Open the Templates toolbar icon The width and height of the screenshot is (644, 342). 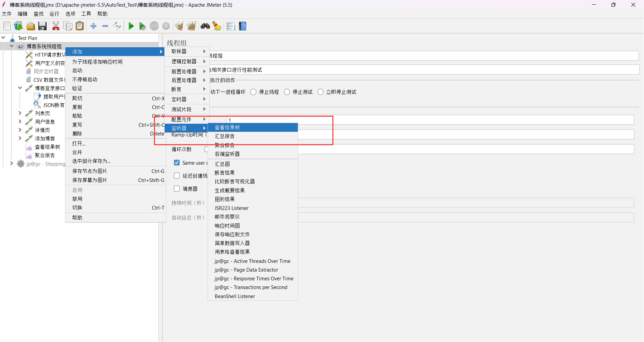click(18, 26)
